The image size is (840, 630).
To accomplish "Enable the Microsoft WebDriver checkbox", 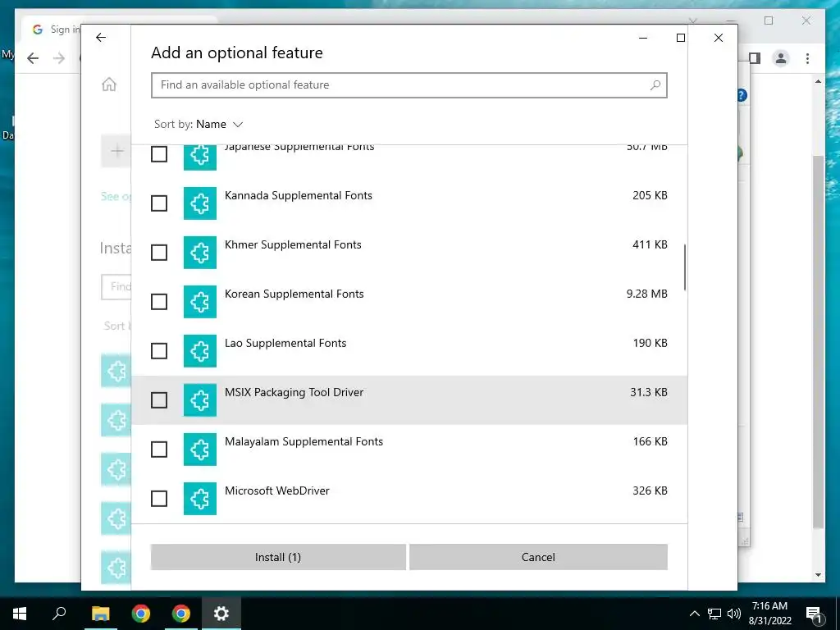I will coord(159,499).
